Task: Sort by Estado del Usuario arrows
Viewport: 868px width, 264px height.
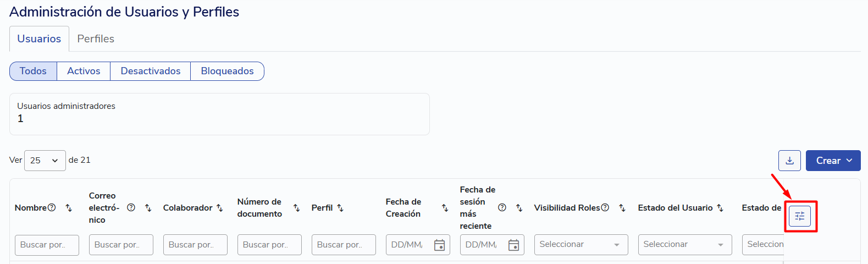Action: point(720,208)
